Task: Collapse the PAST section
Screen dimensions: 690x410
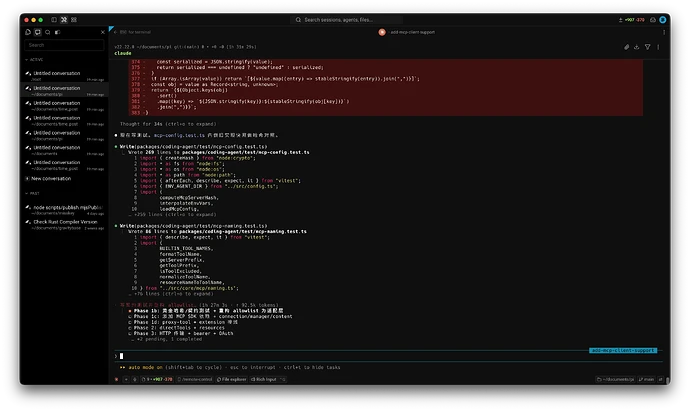Action: [x=32, y=193]
